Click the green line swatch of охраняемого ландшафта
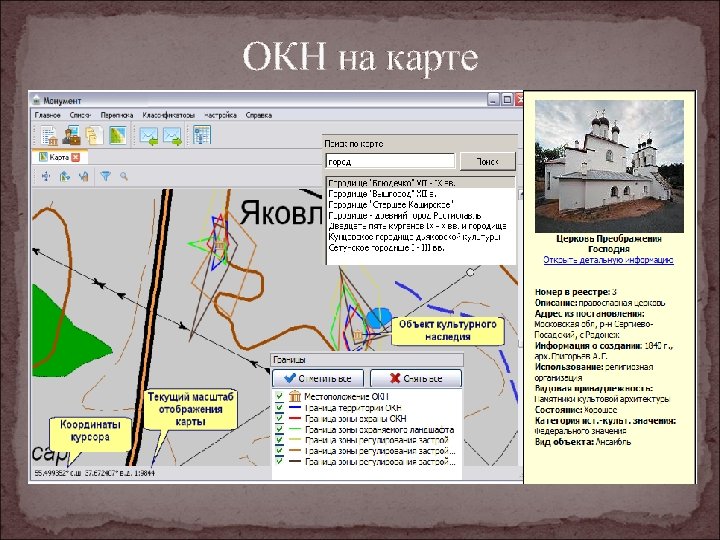 (295, 429)
